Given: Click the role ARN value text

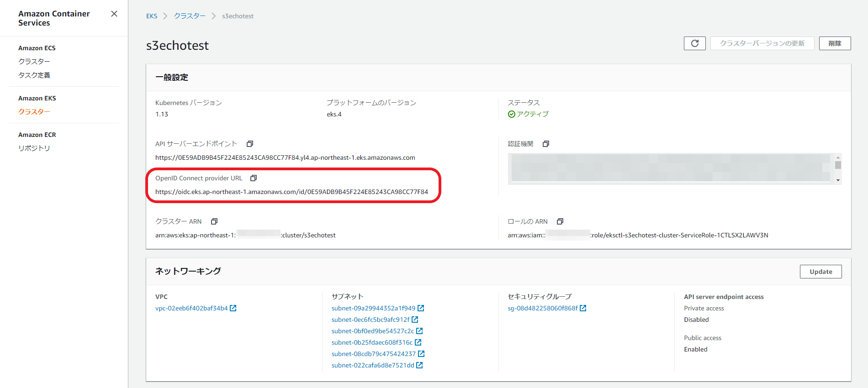Looking at the screenshot, I should [638, 235].
